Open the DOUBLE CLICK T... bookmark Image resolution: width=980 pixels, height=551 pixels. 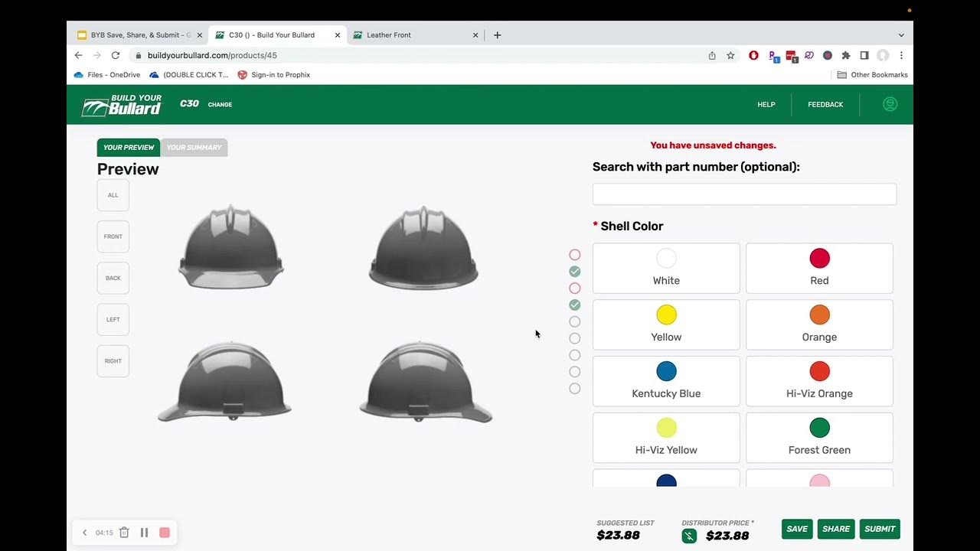188,75
